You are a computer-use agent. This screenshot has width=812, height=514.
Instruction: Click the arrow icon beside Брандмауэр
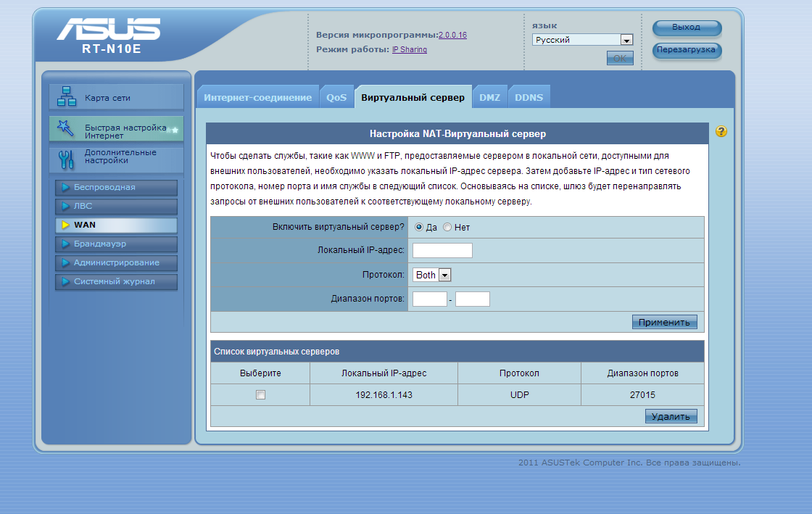[65, 244]
